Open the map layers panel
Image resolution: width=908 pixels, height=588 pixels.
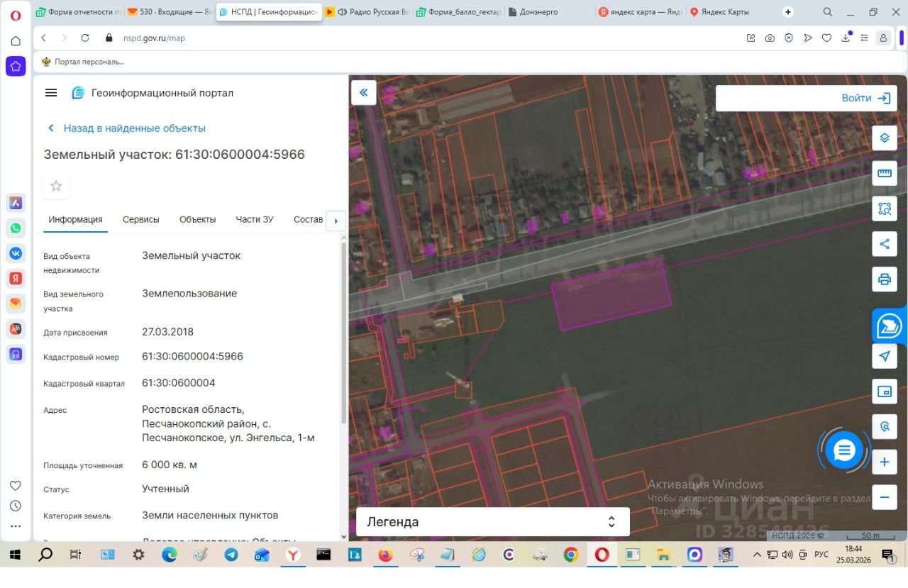884,138
